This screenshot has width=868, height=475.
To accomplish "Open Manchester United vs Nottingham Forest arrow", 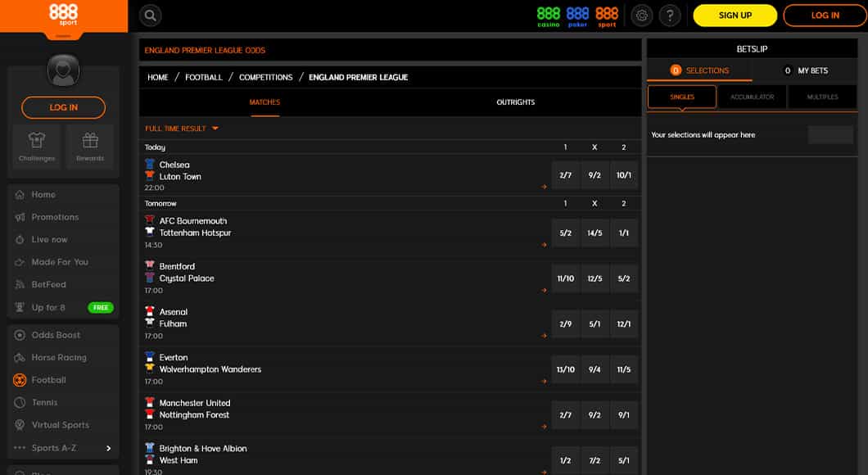I will (544, 427).
